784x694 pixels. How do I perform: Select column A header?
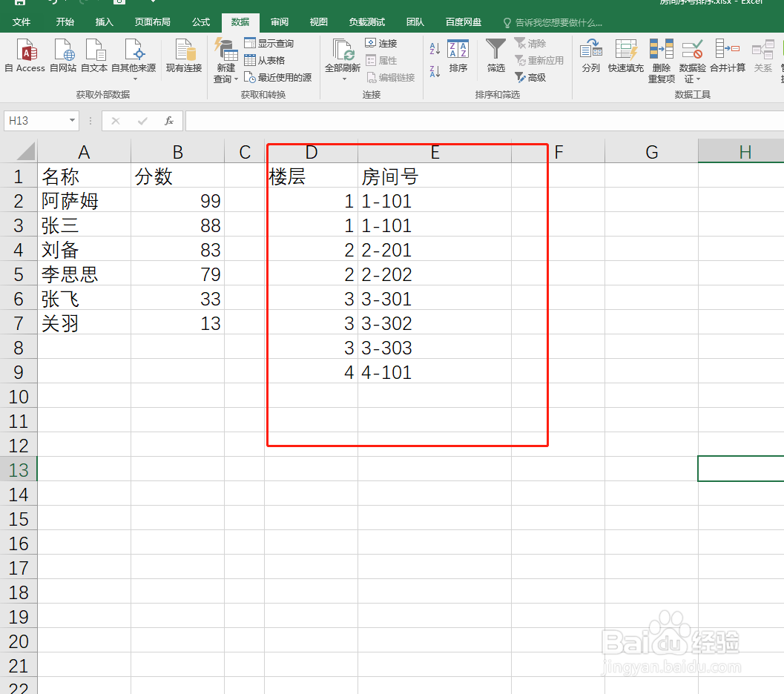coord(84,152)
